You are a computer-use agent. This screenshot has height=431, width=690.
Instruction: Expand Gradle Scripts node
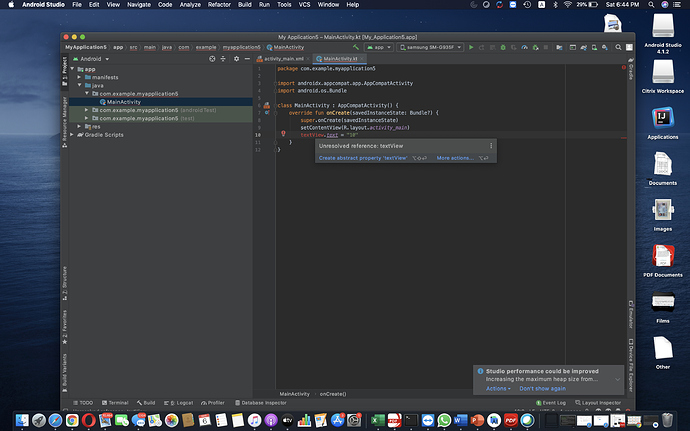(72, 135)
